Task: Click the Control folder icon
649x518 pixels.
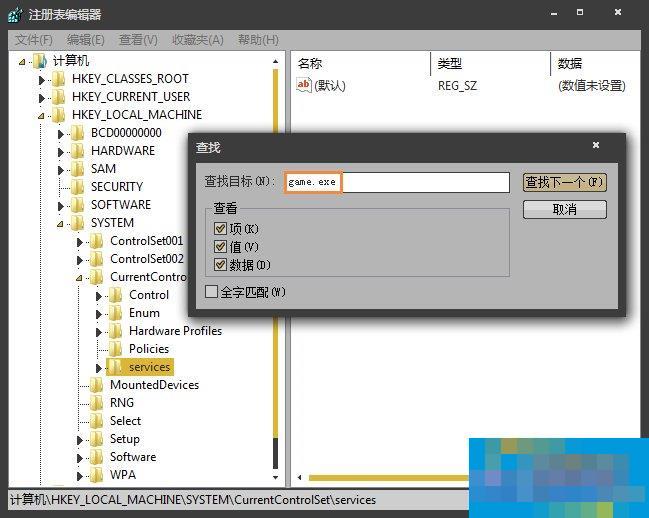Action: [115, 295]
